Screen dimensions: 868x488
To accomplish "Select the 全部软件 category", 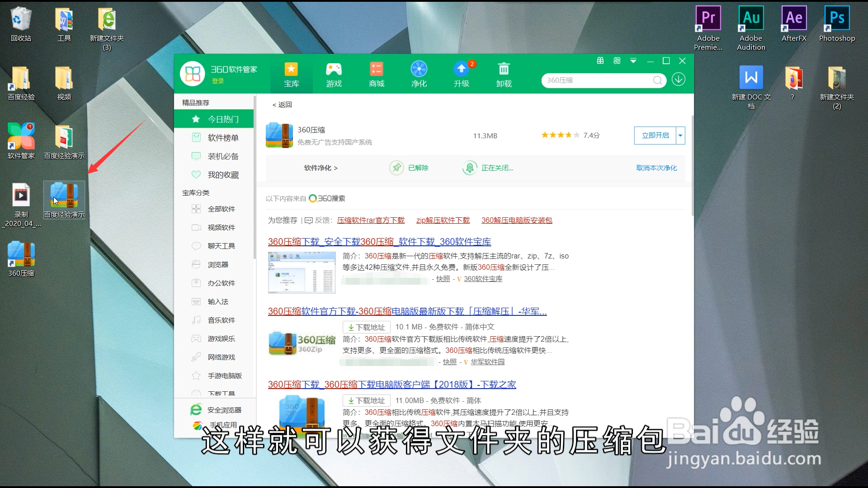I will (214, 209).
